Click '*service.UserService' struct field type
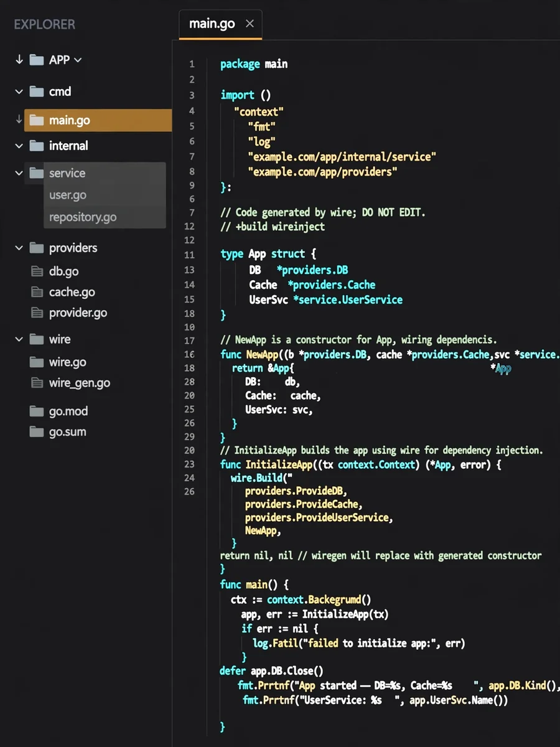Screen dimensions: 560x747 (x=348, y=299)
